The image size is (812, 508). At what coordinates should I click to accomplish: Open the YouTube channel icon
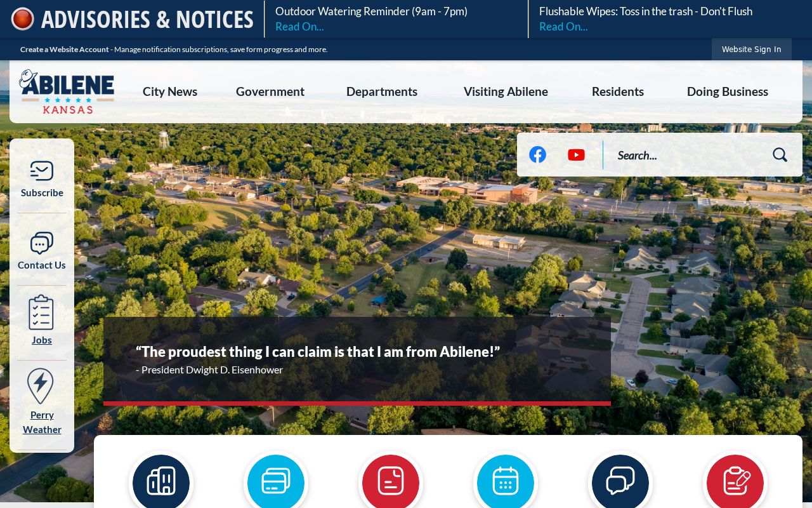pyautogui.click(x=576, y=155)
